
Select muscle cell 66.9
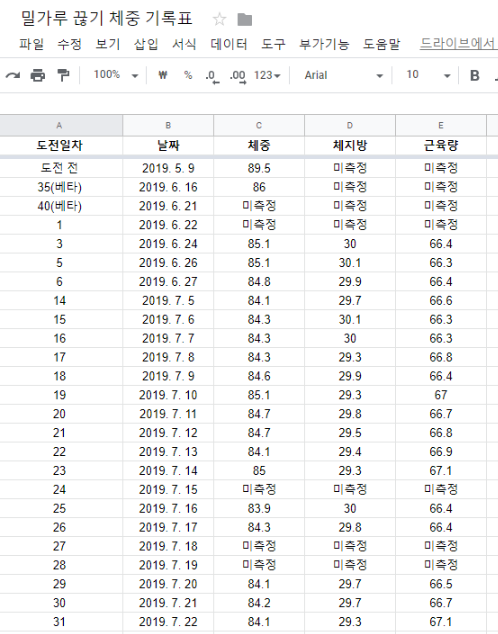(x=441, y=452)
